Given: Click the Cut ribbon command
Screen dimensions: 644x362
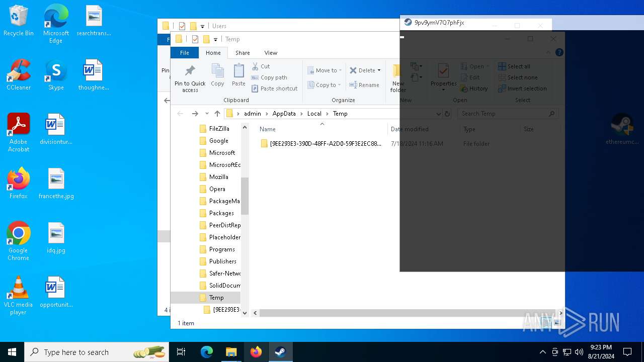Looking at the screenshot, I should coord(261,66).
